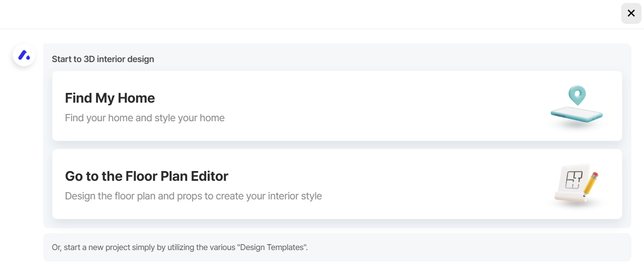
Task: Select the map pin phone illustration icon
Action: [576, 106]
